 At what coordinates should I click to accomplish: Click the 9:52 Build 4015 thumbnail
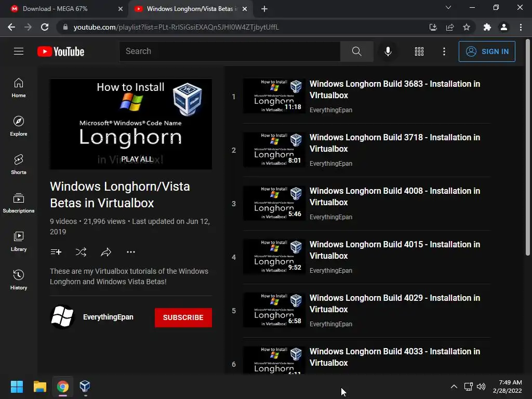tap(274, 257)
